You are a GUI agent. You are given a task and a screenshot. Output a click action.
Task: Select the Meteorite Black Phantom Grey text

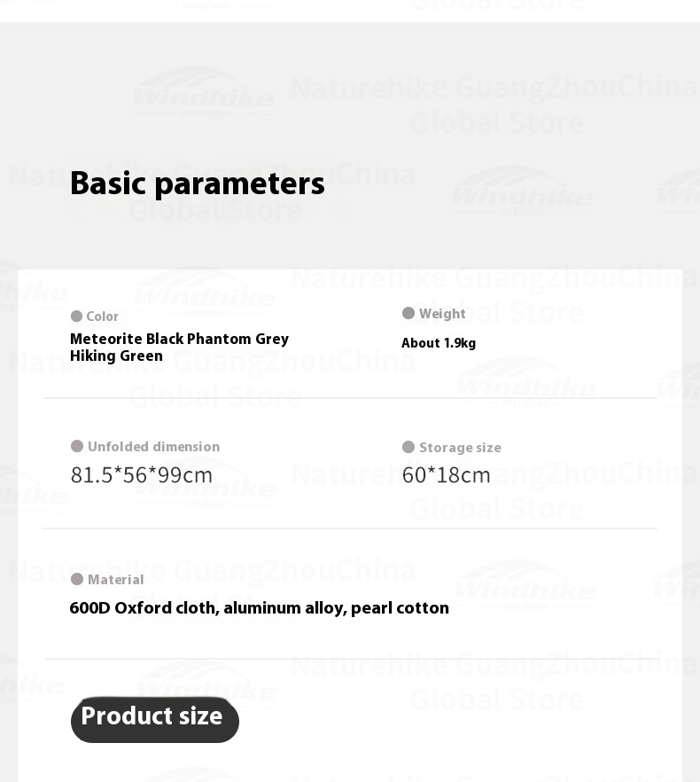coord(180,339)
